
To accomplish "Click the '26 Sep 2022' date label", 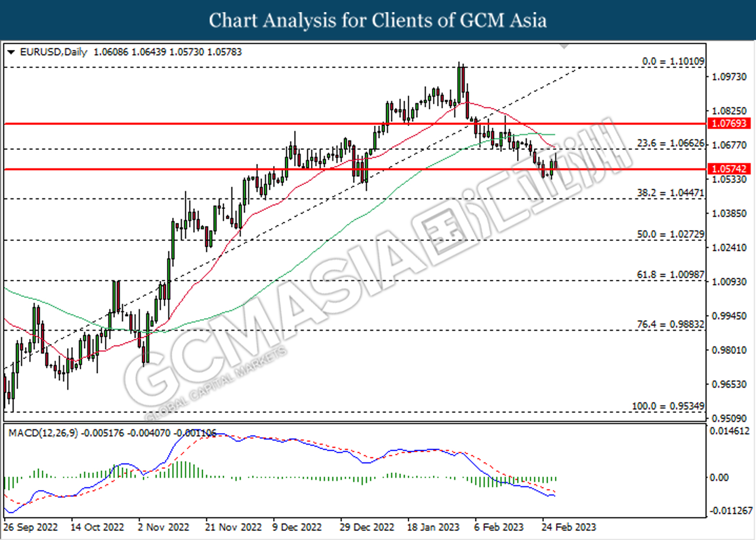I will coord(31,527).
